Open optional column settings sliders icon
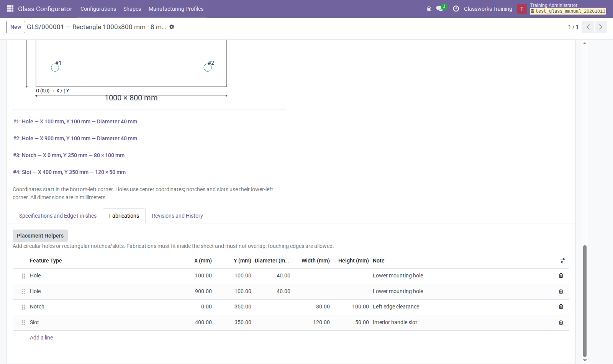The width and height of the screenshot is (613, 364). 562,261
